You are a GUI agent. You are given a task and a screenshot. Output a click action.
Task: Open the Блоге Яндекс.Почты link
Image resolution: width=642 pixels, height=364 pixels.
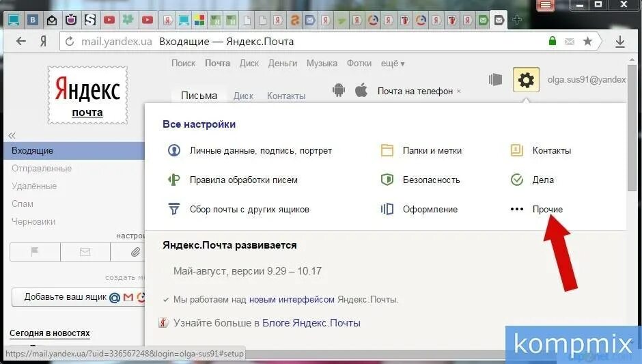coord(311,323)
